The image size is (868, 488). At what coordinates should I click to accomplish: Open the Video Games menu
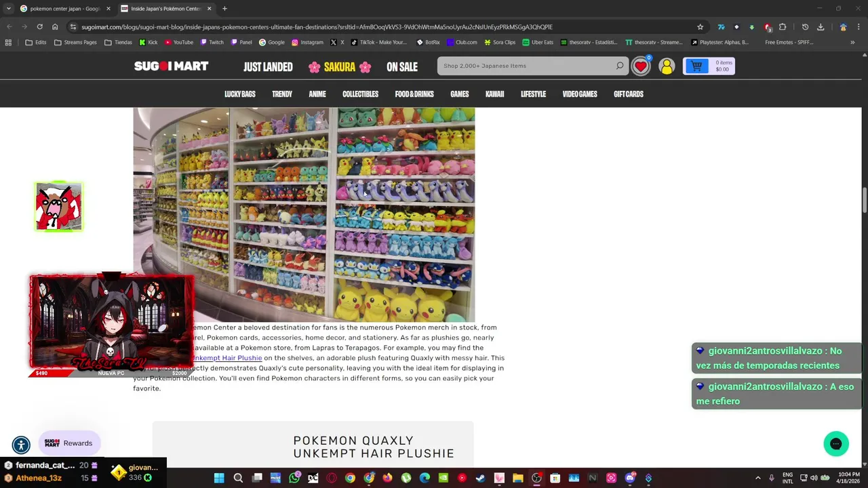580,94
